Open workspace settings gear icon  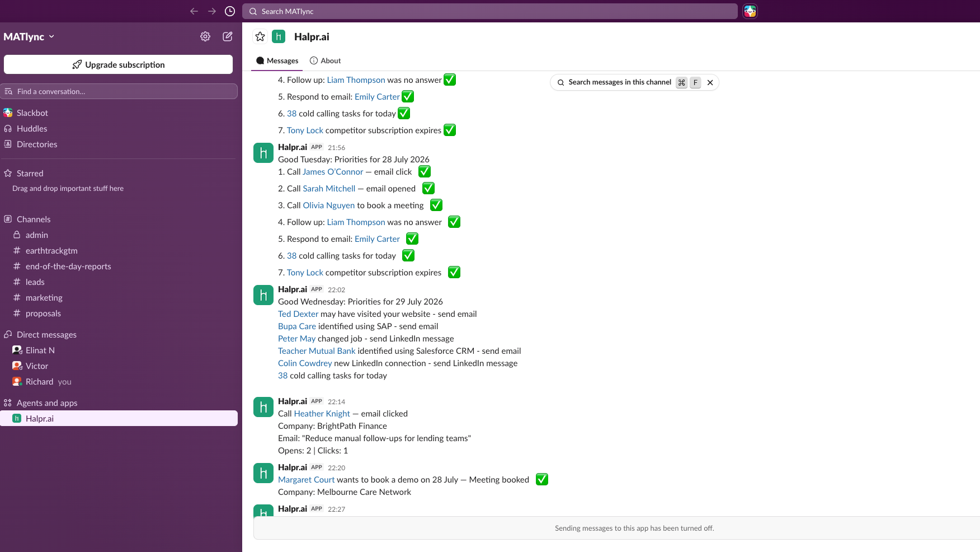(x=205, y=36)
